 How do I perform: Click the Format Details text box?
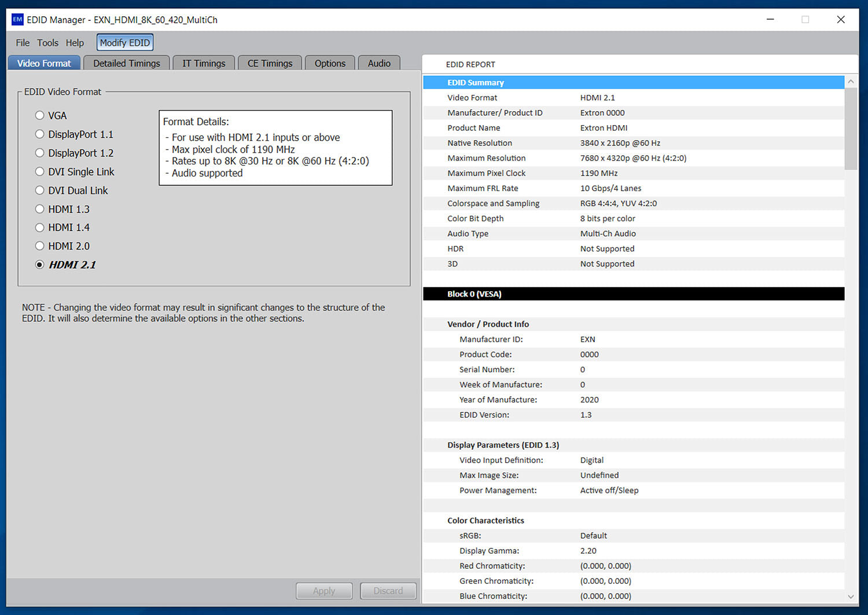(x=275, y=148)
